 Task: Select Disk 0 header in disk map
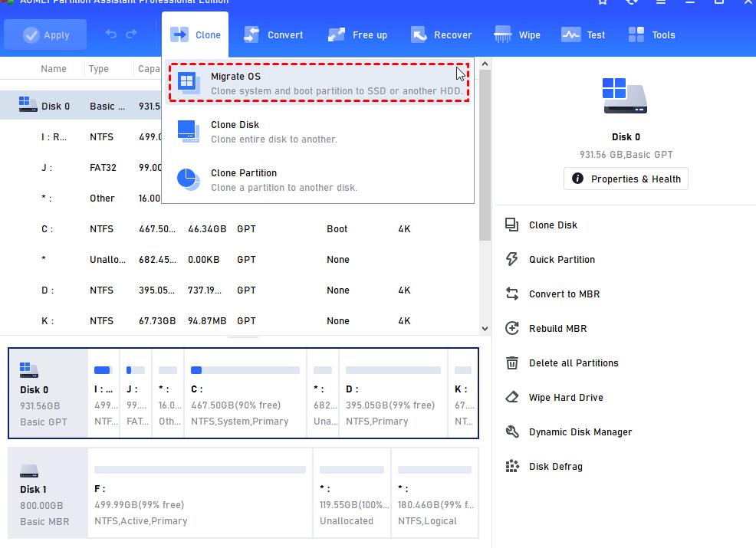(48, 393)
